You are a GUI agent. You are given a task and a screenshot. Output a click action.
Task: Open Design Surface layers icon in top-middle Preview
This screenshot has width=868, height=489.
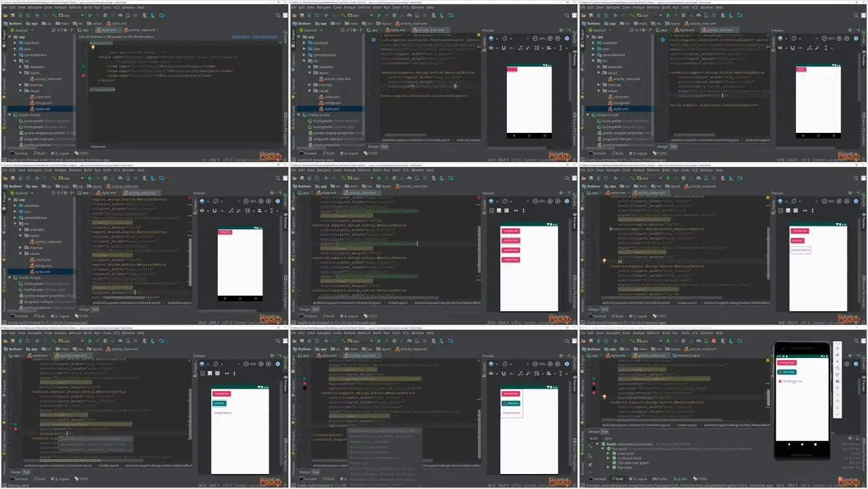491,39
